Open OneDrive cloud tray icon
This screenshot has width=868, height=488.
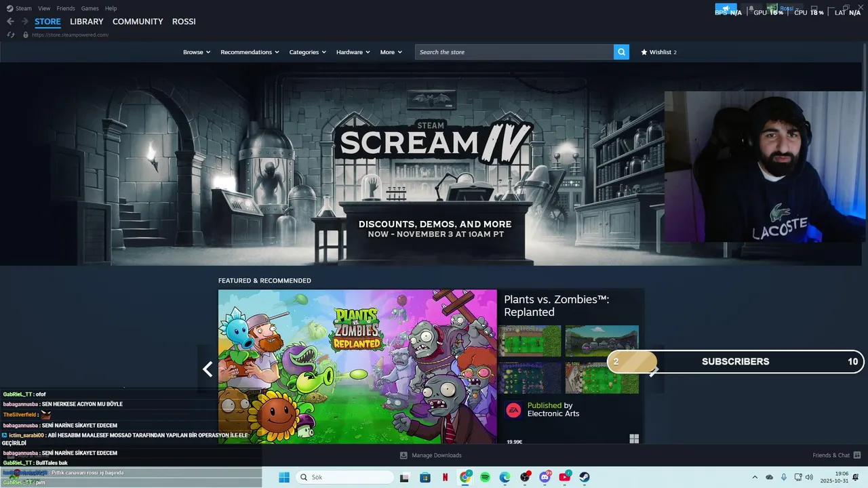pos(769,477)
